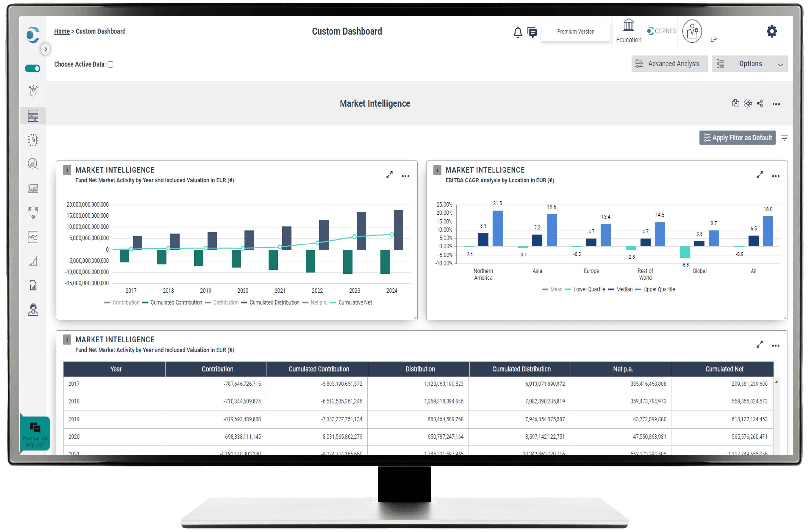Show info for the table widget

pyautogui.click(x=67, y=339)
